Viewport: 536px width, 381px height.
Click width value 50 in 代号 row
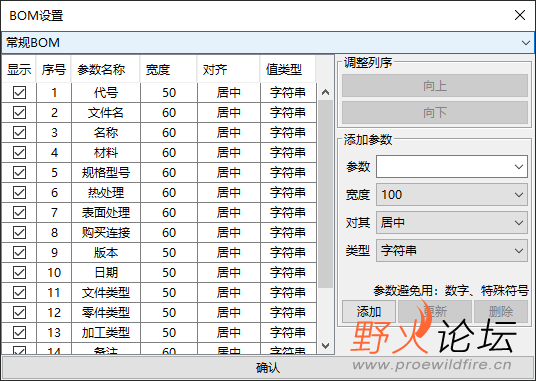(x=169, y=93)
